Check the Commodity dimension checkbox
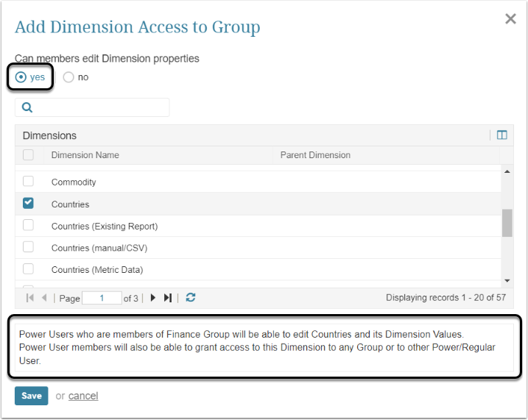Screen dimensions: 528x420 tap(28, 182)
